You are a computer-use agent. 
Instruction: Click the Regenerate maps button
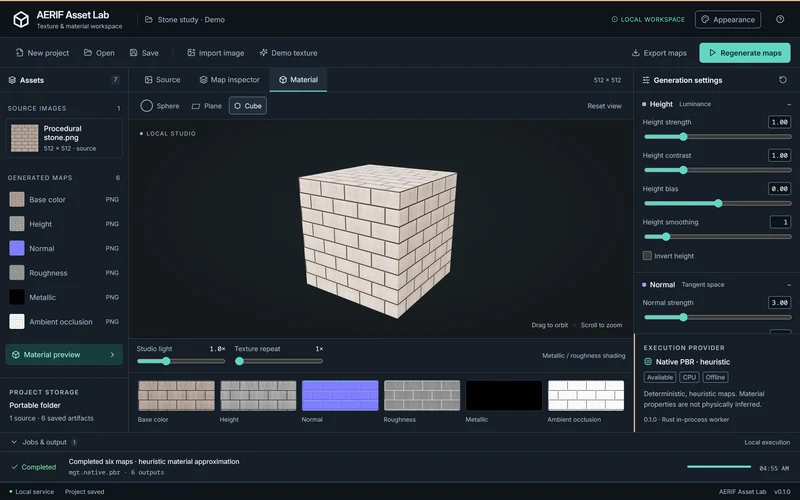coord(745,53)
